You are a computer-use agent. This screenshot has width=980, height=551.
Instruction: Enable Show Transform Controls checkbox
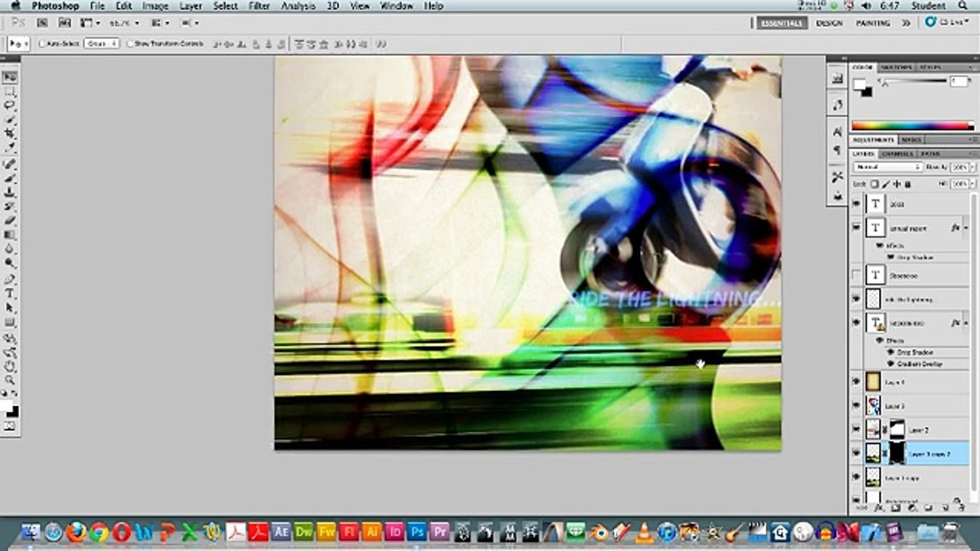(131, 44)
